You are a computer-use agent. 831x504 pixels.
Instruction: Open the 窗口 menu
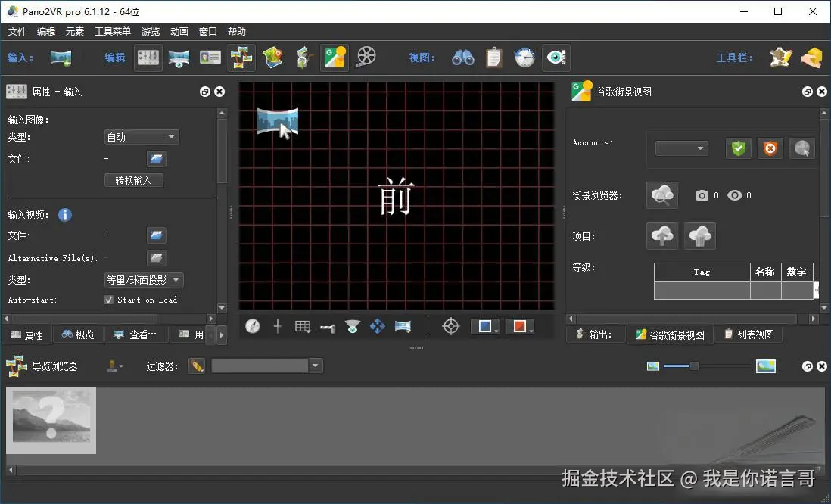(207, 32)
